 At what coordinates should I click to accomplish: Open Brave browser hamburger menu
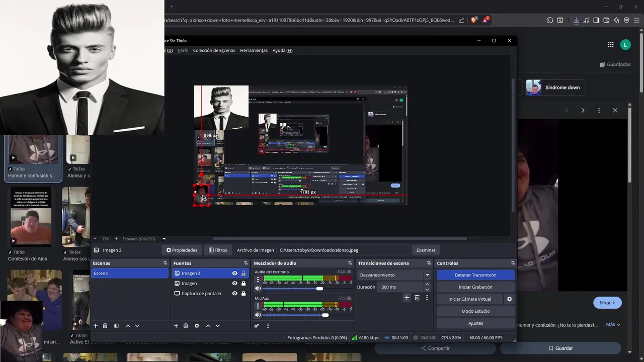point(636,20)
